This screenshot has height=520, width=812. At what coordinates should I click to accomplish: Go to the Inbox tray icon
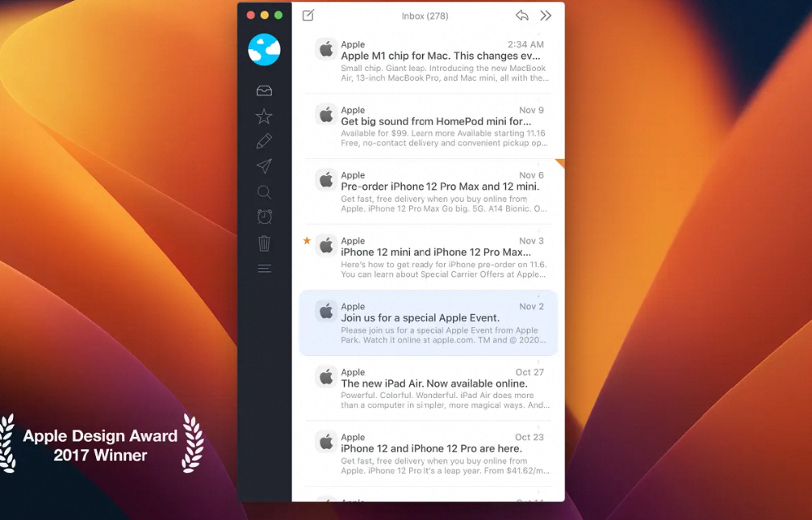pyautogui.click(x=264, y=91)
